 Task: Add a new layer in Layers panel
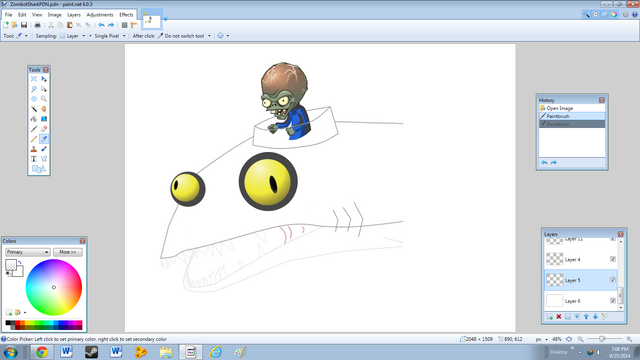[x=550, y=317]
